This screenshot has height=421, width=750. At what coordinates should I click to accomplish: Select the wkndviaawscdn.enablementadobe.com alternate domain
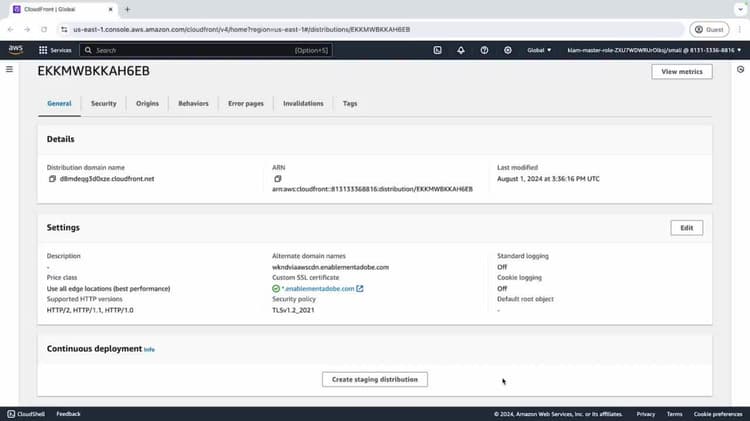[331, 267]
